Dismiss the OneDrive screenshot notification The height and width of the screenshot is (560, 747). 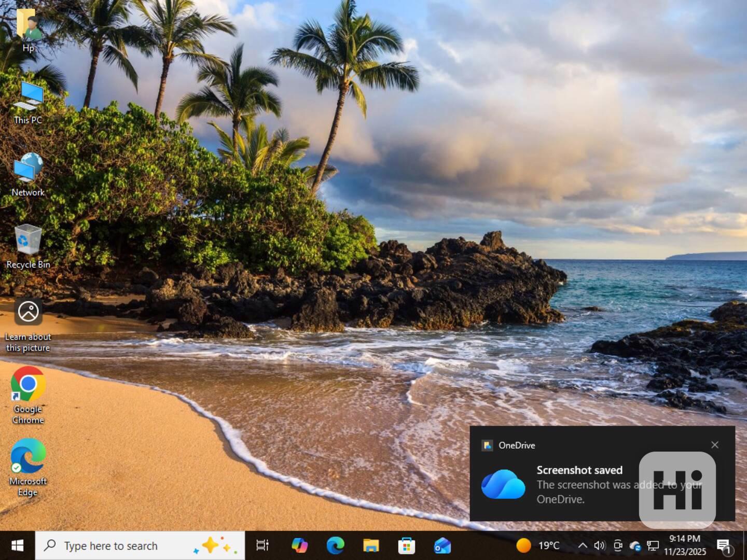[x=715, y=445]
